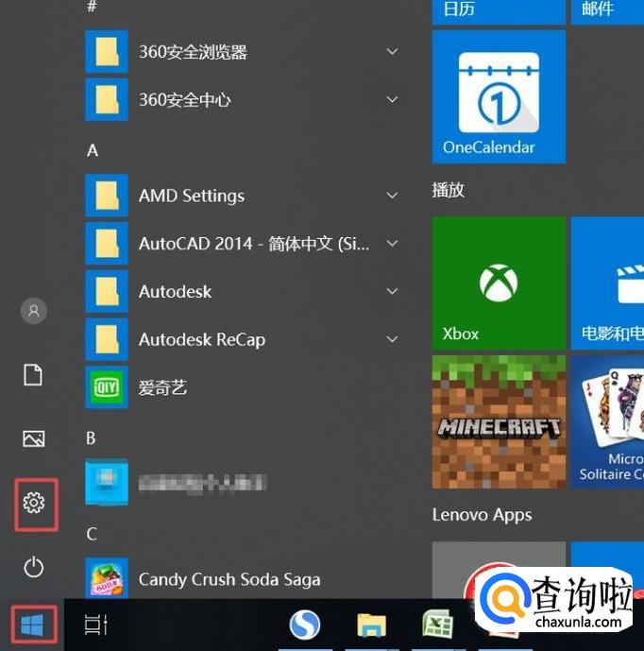Open the Microsoft Solitaire Collection tile
644x651 pixels.
(x=607, y=421)
